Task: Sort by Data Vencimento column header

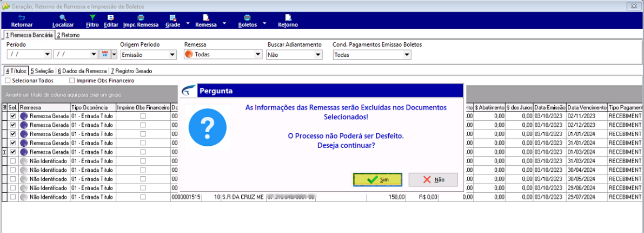Action: tap(587, 107)
